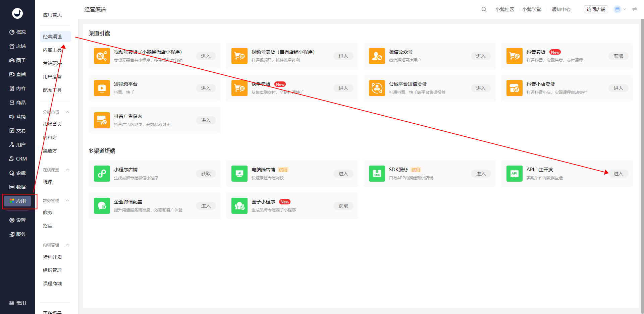Screen dimensions: 644x314
Task: Open 店铺 in the dark sidebar
Action: pyautogui.click(x=17, y=46)
